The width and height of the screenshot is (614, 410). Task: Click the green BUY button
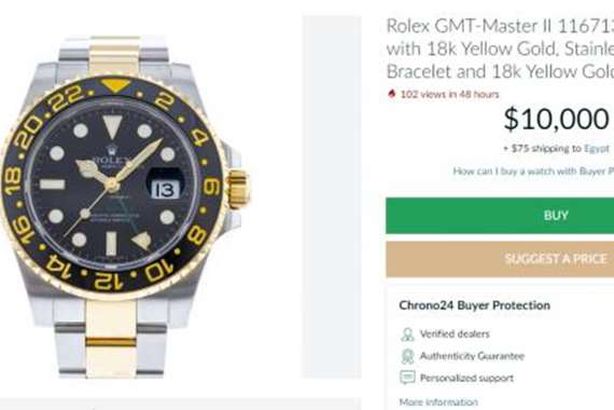click(499, 215)
